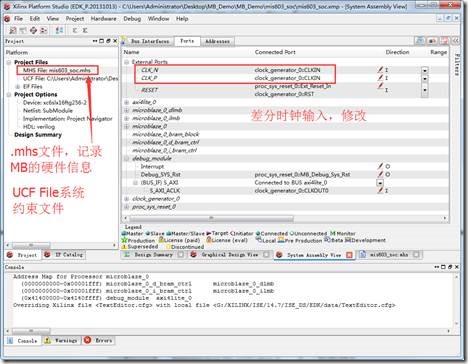Open dropdown for BUS axi4lite_0 connection
The width and height of the screenshot is (468, 364).
point(380,183)
